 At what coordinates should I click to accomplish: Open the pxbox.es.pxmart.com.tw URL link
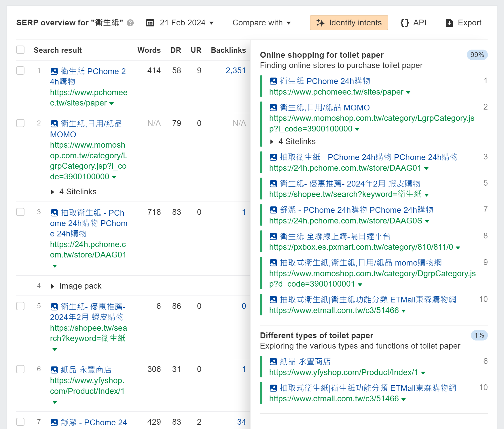point(361,247)
